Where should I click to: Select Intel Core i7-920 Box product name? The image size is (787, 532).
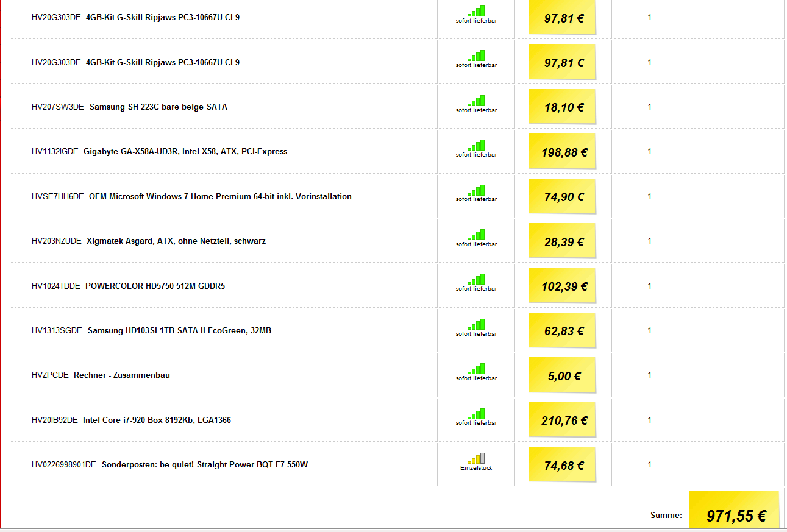(157, 420)
